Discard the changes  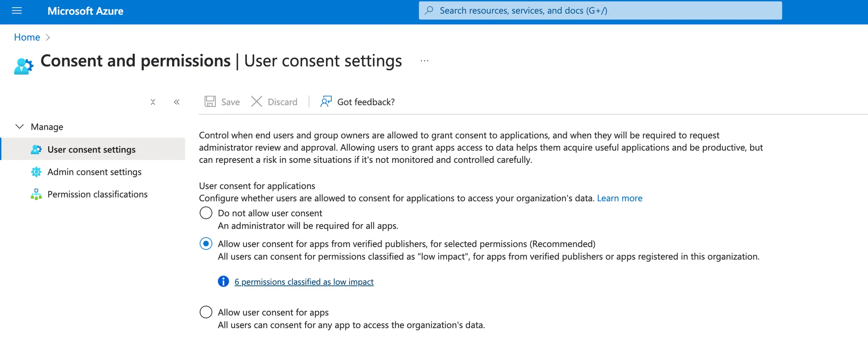pos(274,102)
